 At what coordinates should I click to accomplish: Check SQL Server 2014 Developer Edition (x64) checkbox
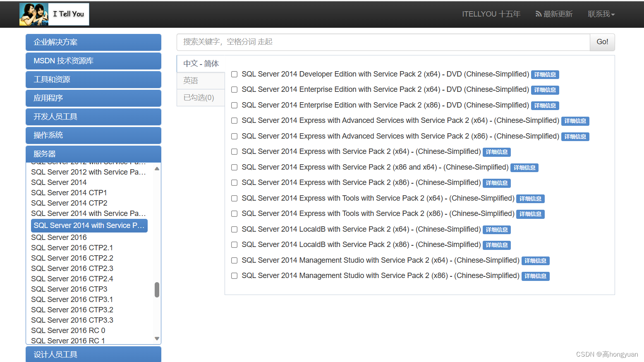(234, 74)
